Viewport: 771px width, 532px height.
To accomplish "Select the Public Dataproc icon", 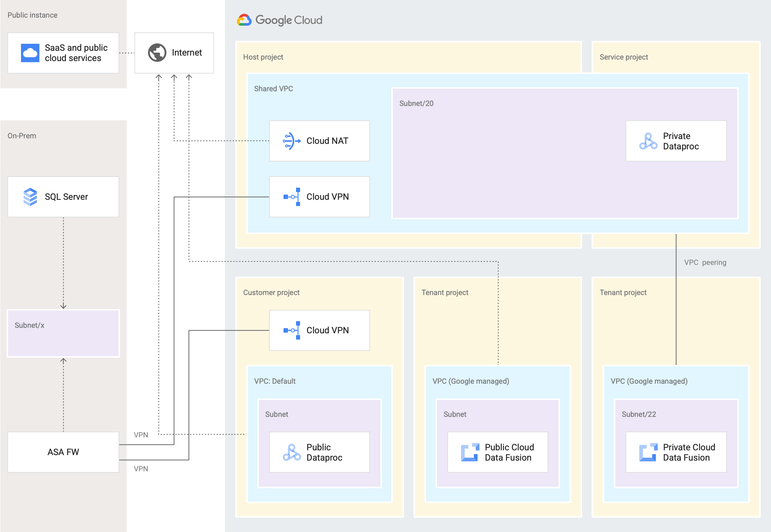I will coord(292,453).
